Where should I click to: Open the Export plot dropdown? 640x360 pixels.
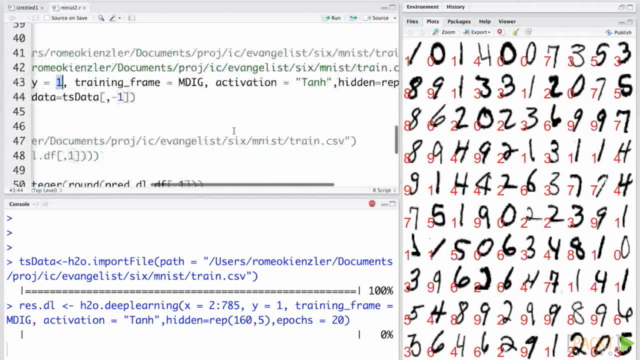[x=477, y=32]
